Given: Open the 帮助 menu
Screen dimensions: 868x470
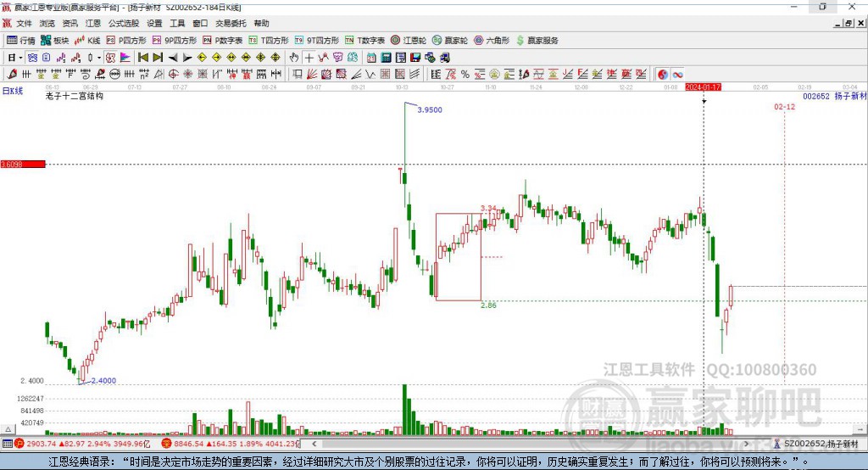Looking at the screenshot, I should (x=261, y=23).
